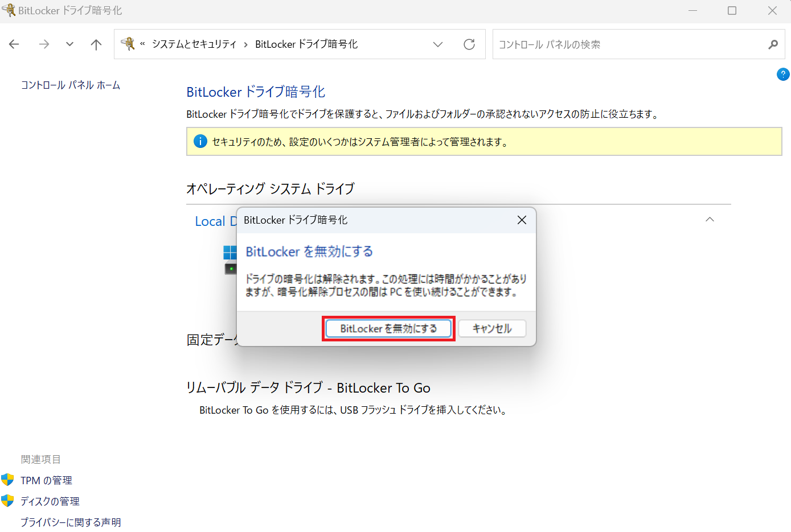This screenshot has height=532, width=791.
Task: Click the breadcrumb overflow double chevron
Action: [x=142, y=44]
